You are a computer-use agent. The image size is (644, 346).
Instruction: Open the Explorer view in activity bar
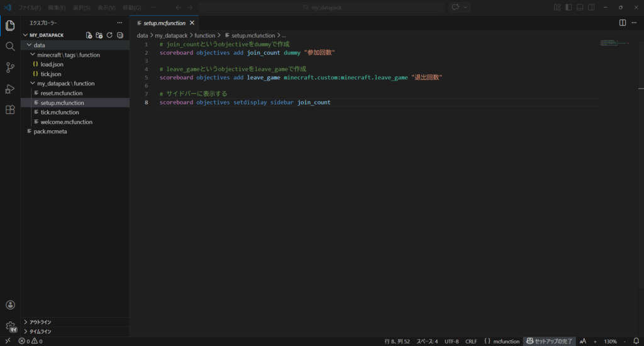10,25
